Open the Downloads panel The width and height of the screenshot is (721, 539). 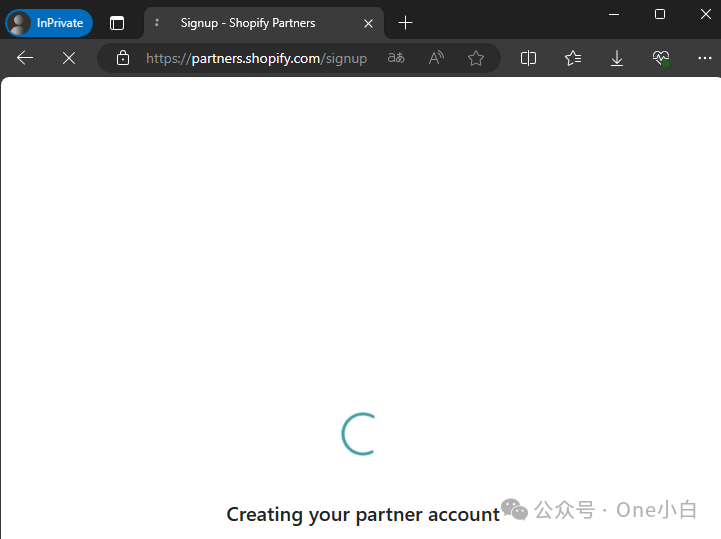[x=617, y=58]
